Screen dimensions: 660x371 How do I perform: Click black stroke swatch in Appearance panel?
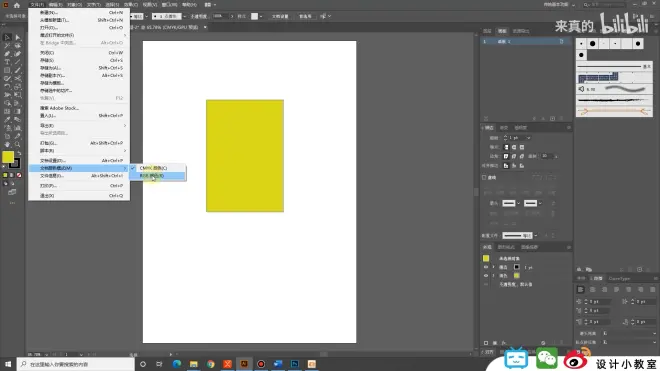(516, 267)
